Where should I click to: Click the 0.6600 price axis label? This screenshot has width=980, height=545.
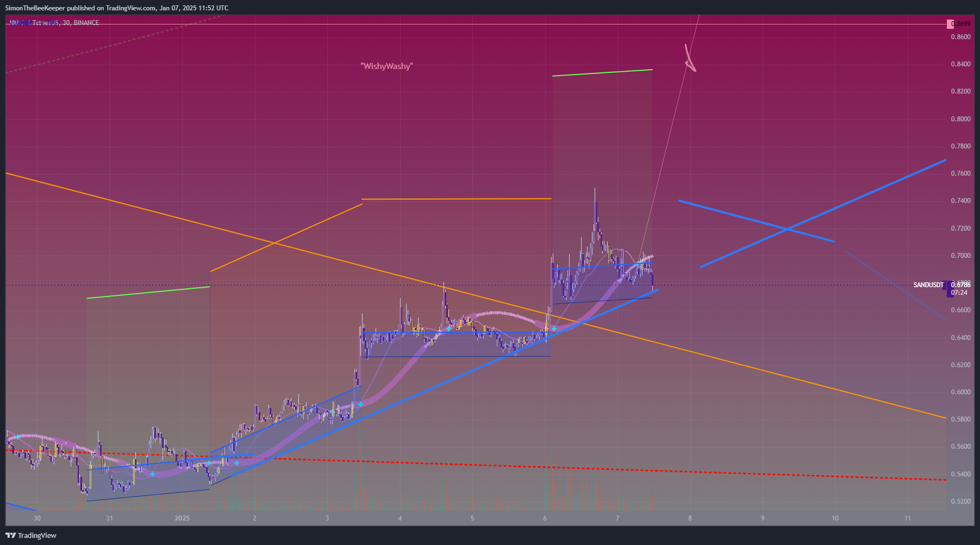point(960,310)
